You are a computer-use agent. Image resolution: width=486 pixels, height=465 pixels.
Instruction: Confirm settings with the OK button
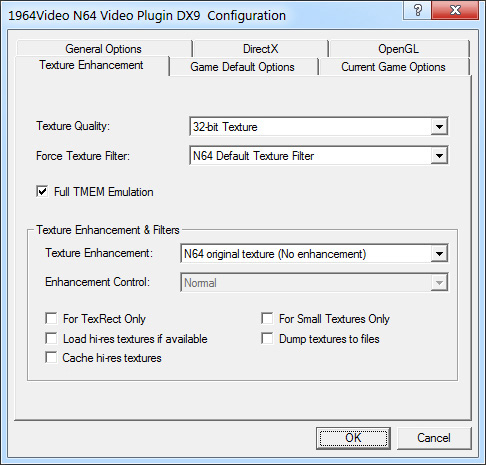[x=353, y=438]
